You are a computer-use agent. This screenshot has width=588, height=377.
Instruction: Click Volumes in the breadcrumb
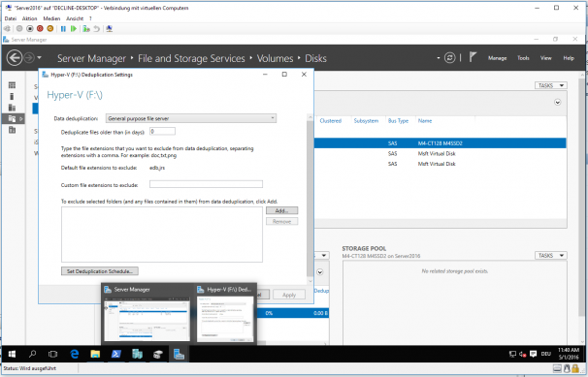coord(275,58)
